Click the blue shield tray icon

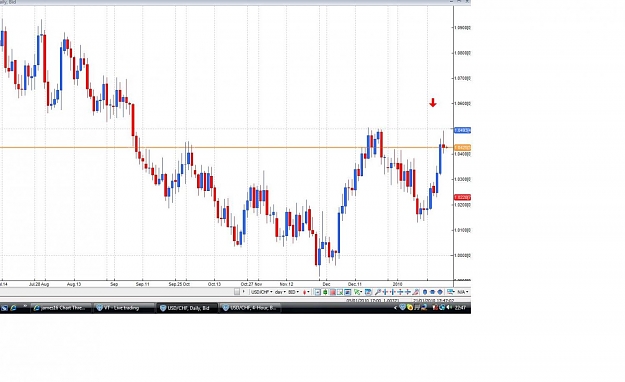coord(403,307)
